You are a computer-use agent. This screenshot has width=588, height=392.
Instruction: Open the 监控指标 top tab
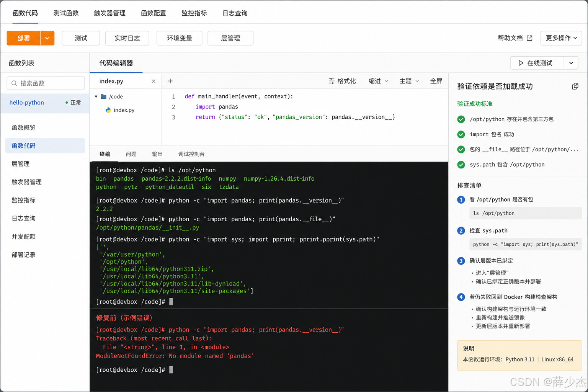pyautogui.click(x=194, y=13)
